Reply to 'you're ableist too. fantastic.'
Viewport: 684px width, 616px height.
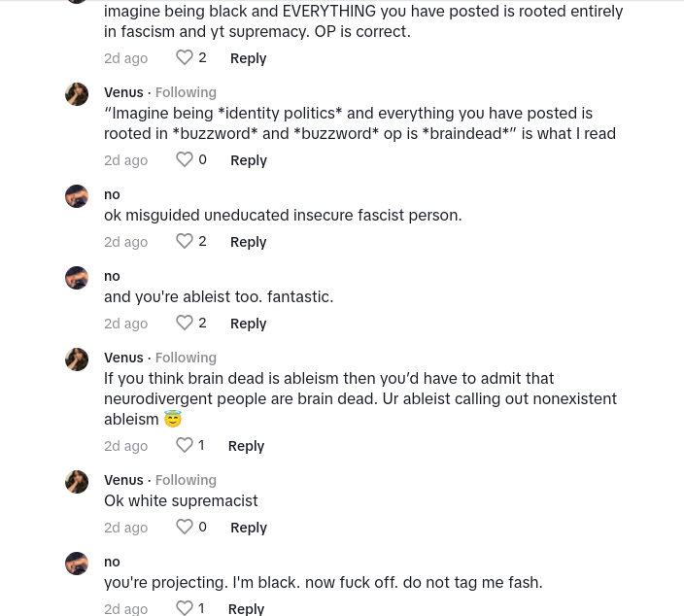click(248, 324)
